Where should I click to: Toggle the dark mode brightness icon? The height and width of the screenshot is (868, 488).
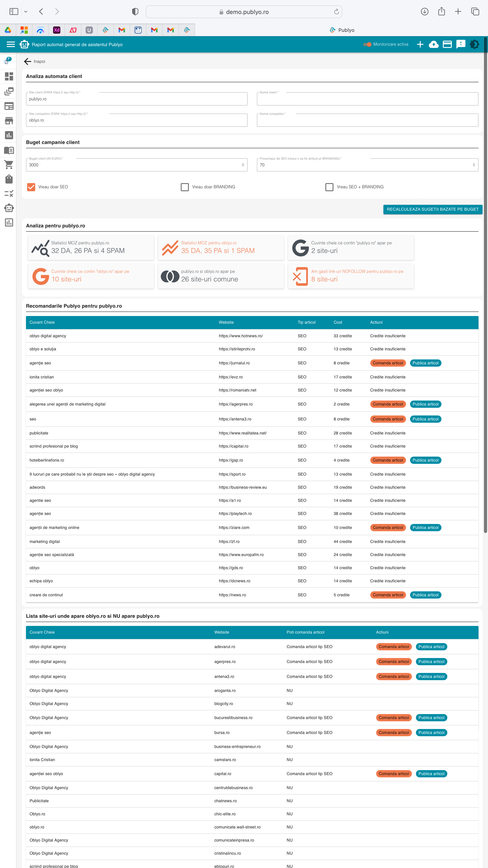coord(474,45)
